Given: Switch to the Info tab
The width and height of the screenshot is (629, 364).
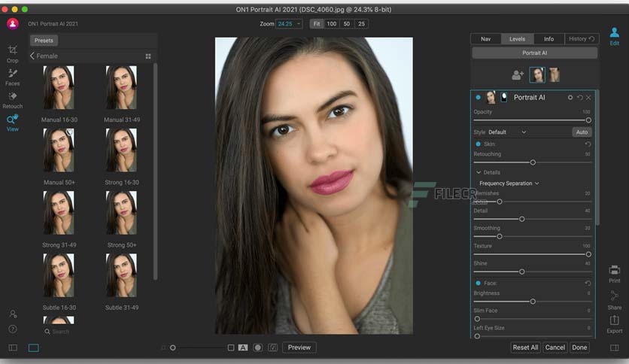Looking at the screenshot, I should point(548,39).
